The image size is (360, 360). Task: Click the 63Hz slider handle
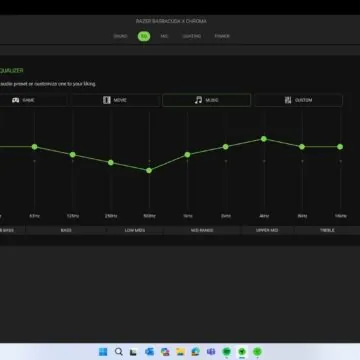coord(35,147)
